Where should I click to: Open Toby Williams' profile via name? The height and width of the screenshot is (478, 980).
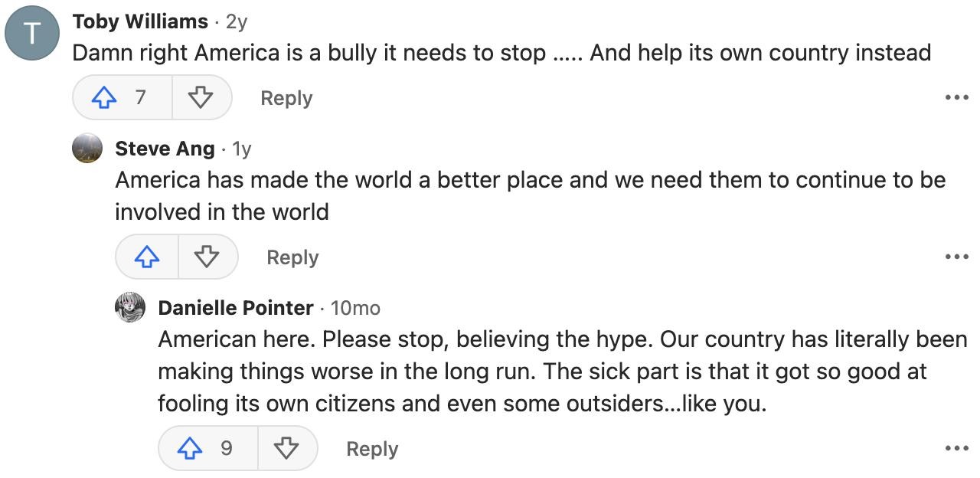click(x=140, y=21)
